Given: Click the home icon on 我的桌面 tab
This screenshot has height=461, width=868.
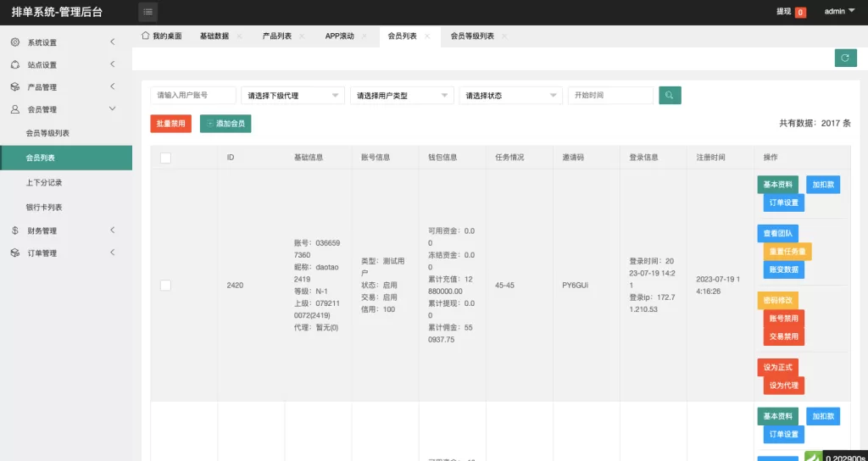Looking at the screenshot, I should tap(146, 36).
